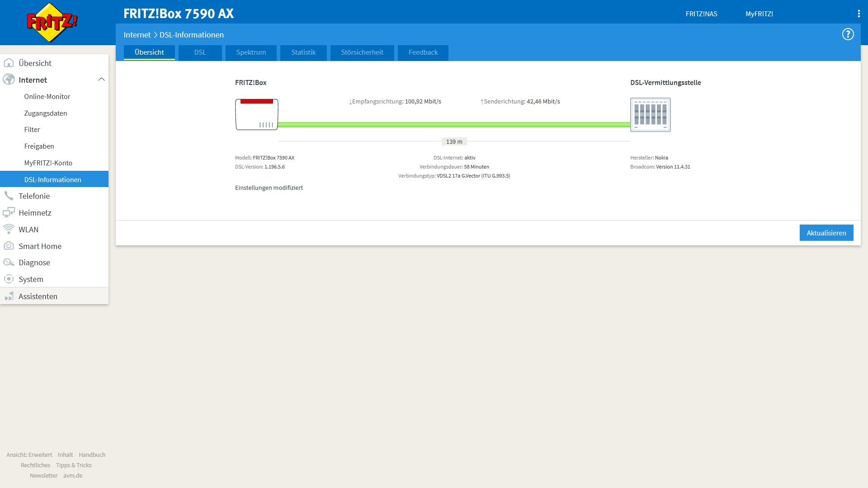This screenshot has width=868, height=488.
Task: Click the Assistenten wizard icon
Action: coord(9,296)
